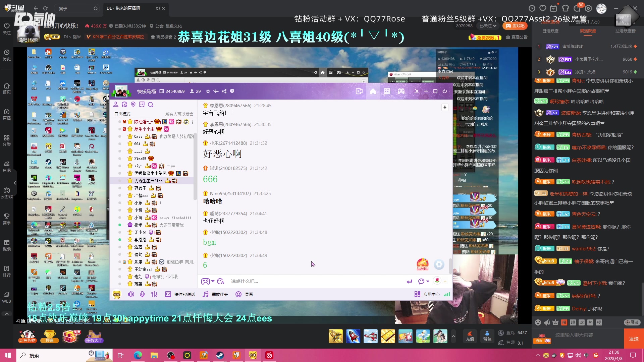Open Microsoft Edge from Windows taskbar

(138, 355)
